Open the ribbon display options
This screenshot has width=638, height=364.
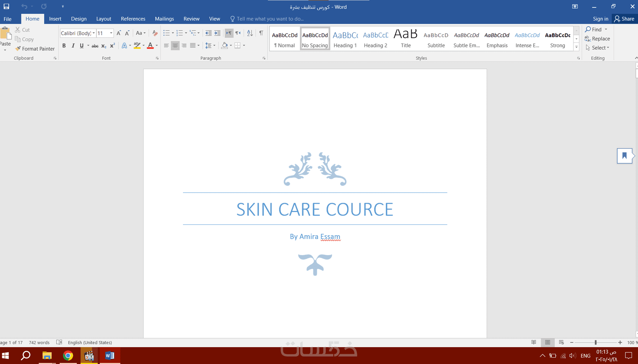pos(575,6)
